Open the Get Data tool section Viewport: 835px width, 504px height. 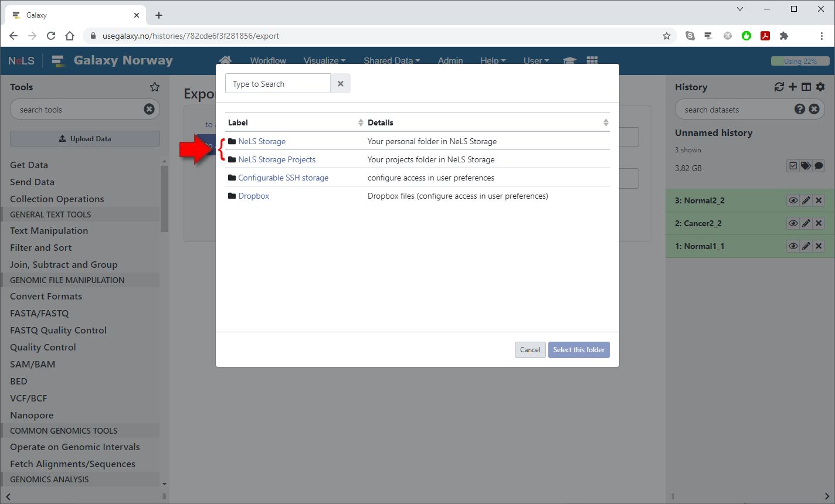pos(29,165)
